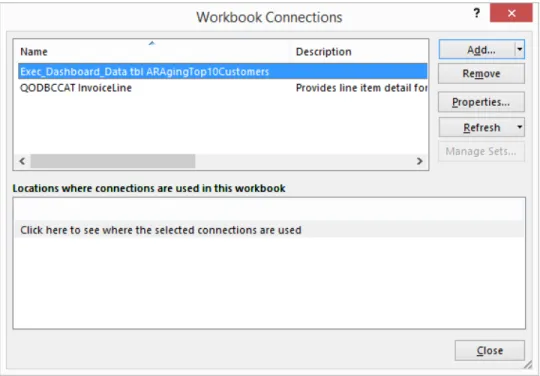Image resolution: width=540 pixels, height=376 pixels.
Task: Click here to see where connections are used
Action: tap(270, 230)
